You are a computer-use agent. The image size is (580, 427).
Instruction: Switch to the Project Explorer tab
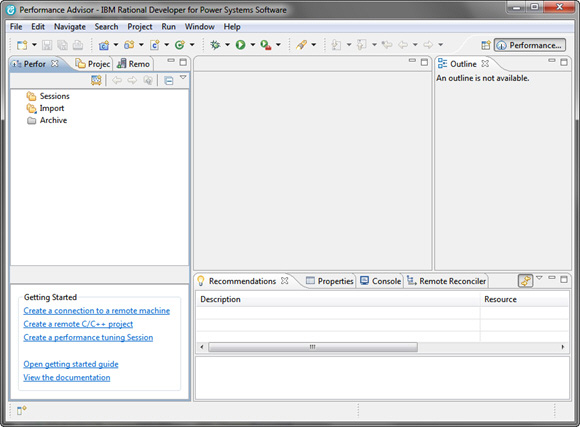[x=93, y=64]
